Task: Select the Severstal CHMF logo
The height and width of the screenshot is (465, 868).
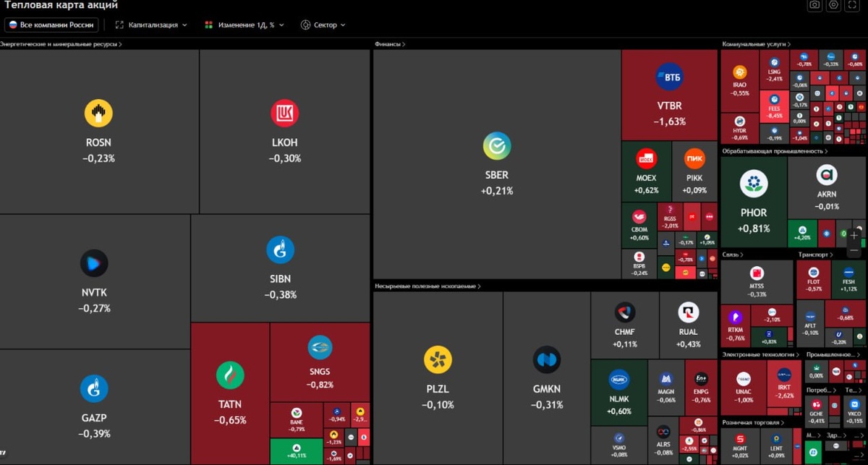Action: (625, 313)
